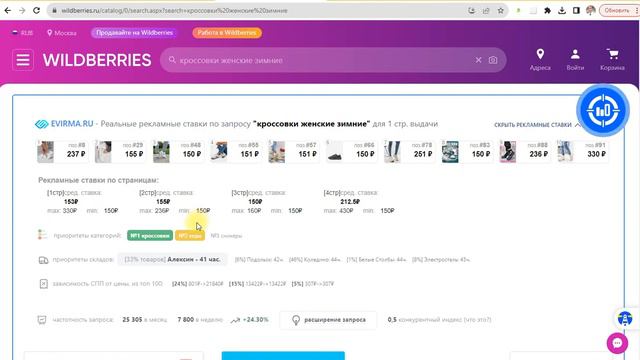
Task: Select the Белые Столбы warehouse entry
Action: tap(376, 260)
